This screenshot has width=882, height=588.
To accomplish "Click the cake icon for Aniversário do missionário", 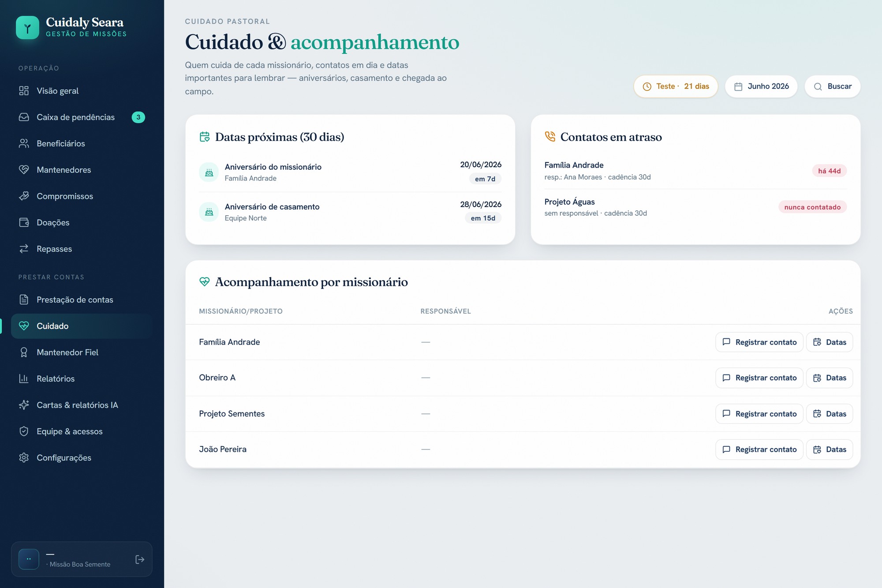I will (209, 172).
